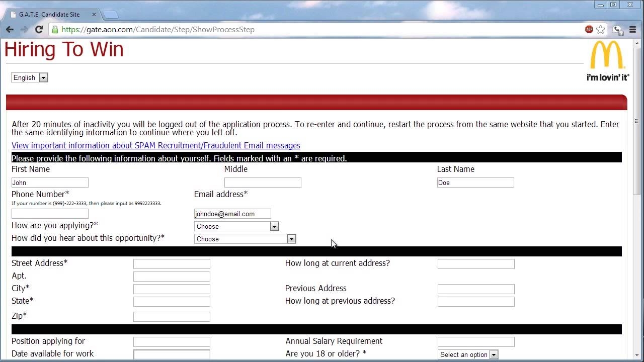644x362 pixels.
Task: Click the forward navigation arrow
Action: 24,29
